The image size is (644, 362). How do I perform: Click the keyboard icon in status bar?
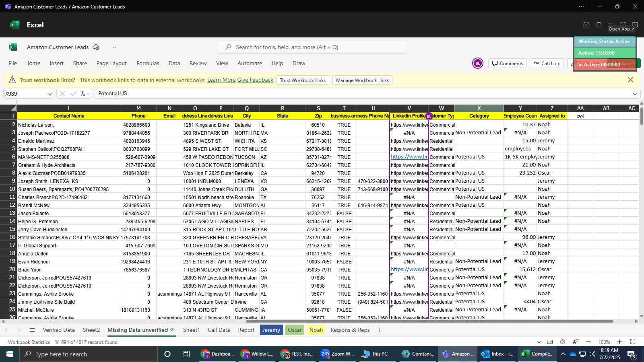(x=550, y=342)
